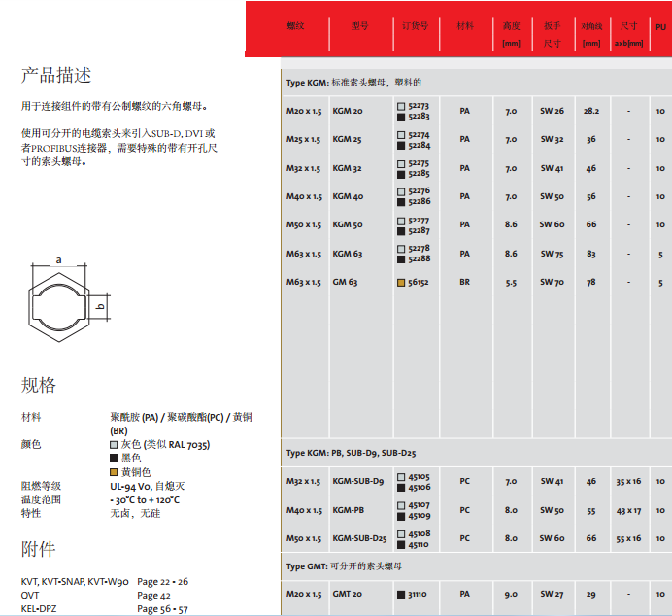Select the black 黑色 swatch in the legend
Screen dimensions: 672x616
[114, 458]
